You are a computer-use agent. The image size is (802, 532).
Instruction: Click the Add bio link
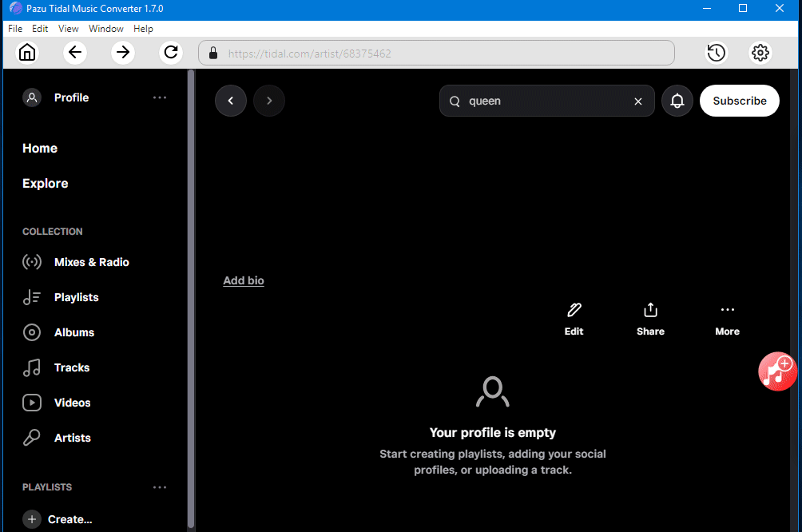pyautogui.click(x=244, y=280)
